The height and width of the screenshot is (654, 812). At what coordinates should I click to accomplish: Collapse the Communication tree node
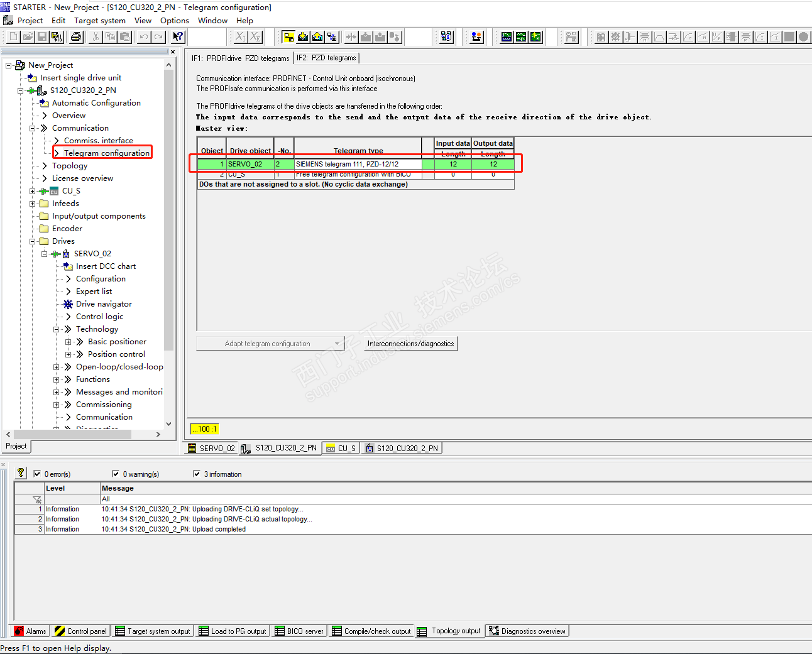click(x=33, y=128)
